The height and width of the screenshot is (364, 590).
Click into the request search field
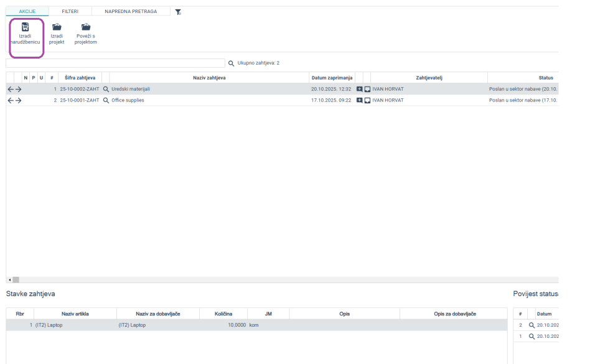pos(115,63)
